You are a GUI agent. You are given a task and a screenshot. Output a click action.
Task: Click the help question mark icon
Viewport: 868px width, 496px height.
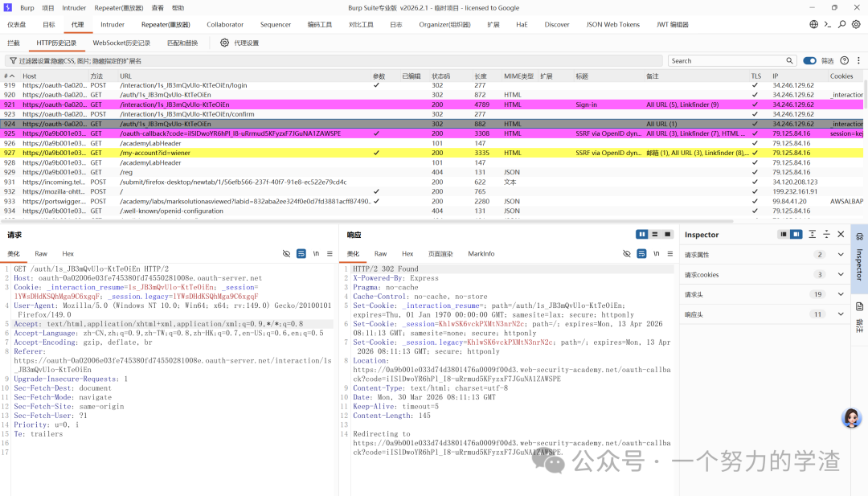[x=844, y=61]
